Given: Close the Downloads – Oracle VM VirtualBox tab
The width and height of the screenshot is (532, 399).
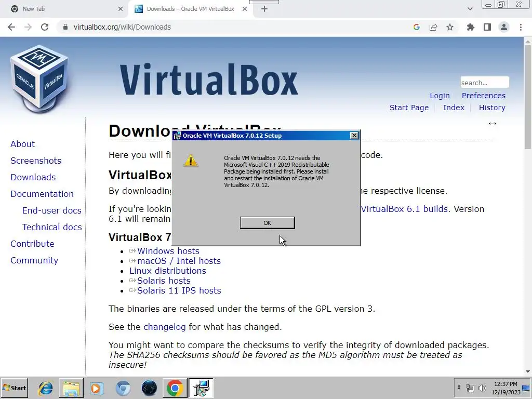Looking at the screenshot, I should tap(245, 9).
